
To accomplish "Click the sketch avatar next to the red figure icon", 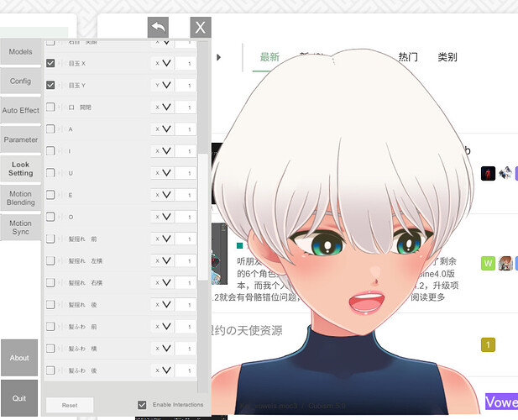I will coord(505,174).
